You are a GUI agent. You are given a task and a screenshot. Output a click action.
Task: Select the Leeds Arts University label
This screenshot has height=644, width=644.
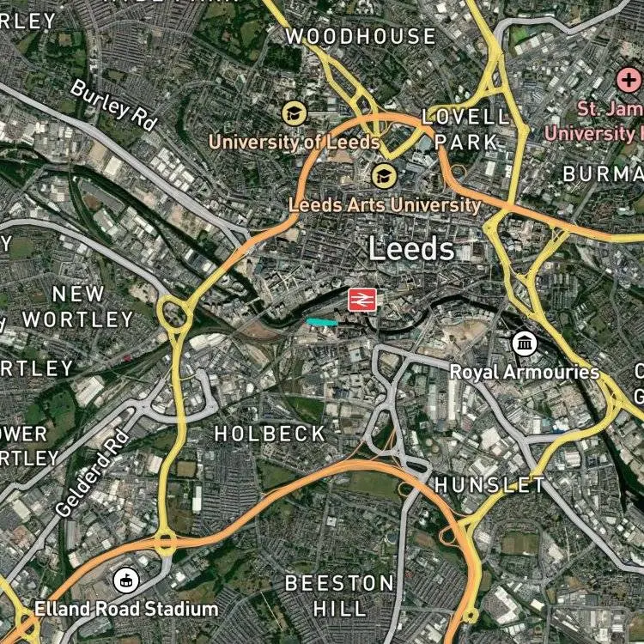(x=385, y=205)
